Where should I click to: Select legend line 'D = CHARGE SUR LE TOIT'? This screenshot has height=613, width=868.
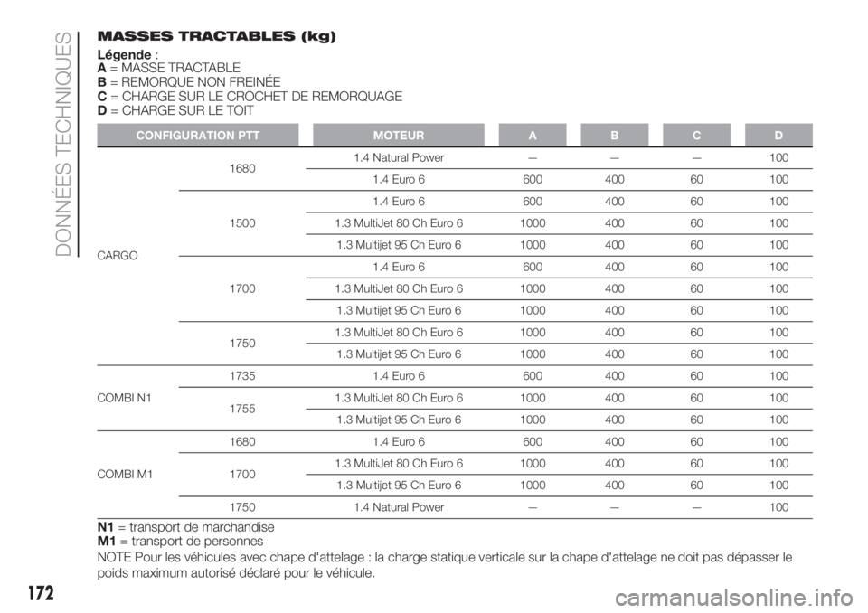click(x=175, y=110)
